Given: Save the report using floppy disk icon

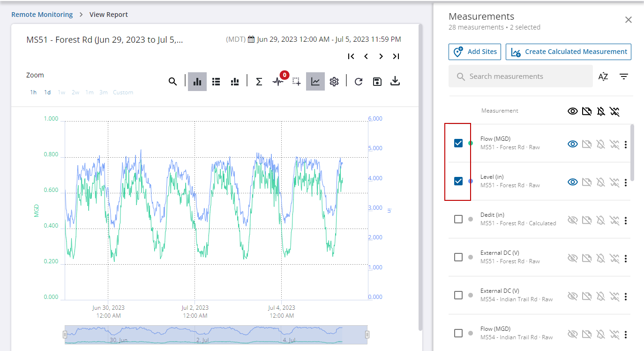Looking at the screenshot, I should pos(377,82).
